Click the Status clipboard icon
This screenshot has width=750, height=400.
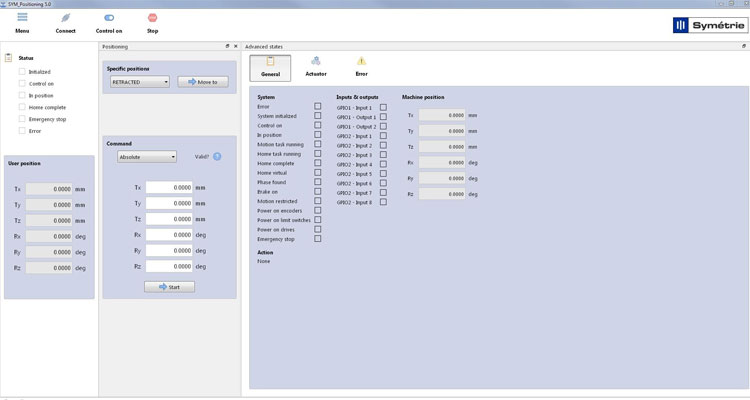[10, 58]
